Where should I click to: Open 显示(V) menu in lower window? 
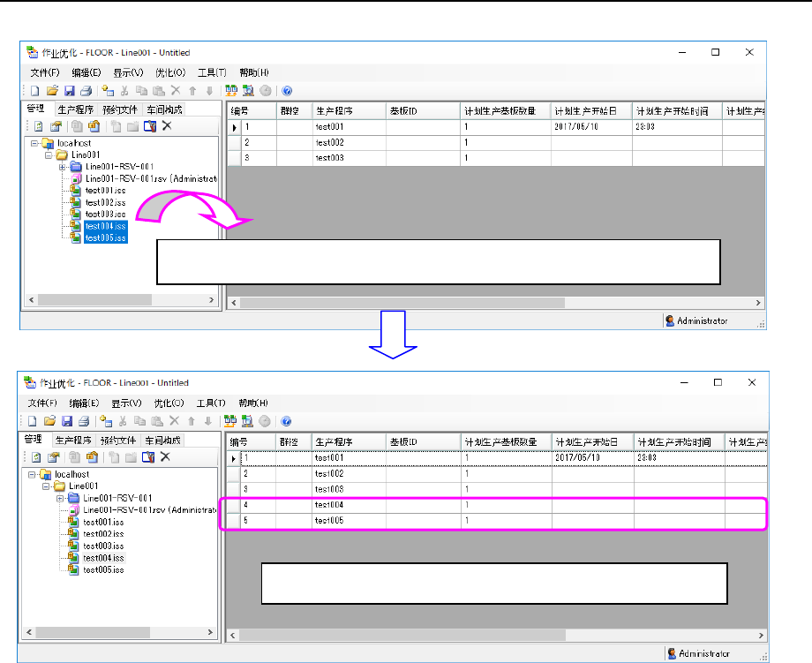coord(126,403)
